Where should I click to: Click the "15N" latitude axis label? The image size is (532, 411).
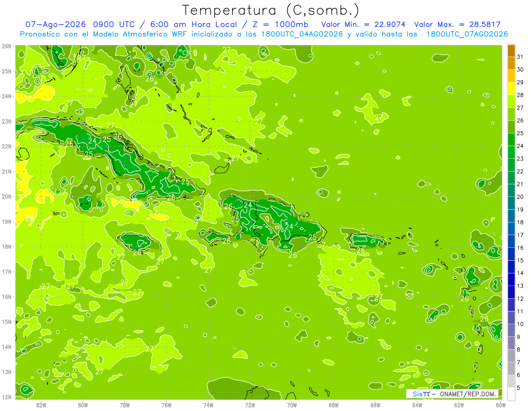click(x=7, y=321)
